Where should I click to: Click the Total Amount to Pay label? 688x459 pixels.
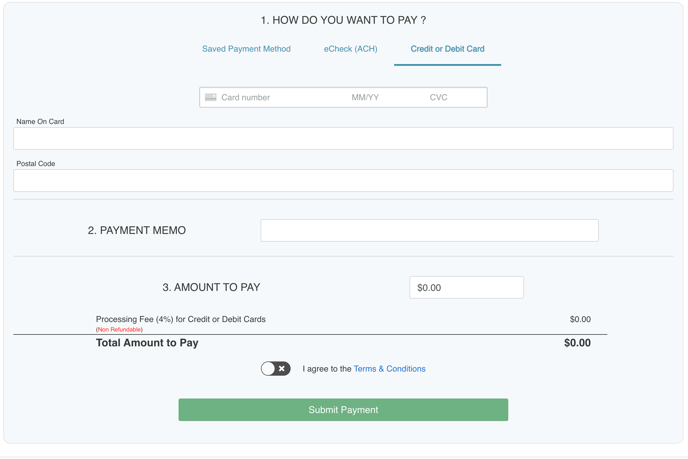147,343
